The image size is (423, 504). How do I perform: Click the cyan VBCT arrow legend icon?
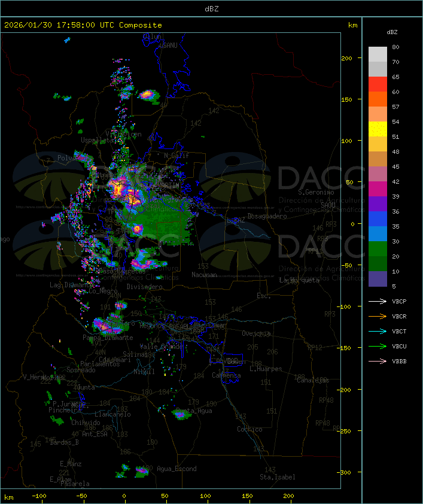point(378,331)
